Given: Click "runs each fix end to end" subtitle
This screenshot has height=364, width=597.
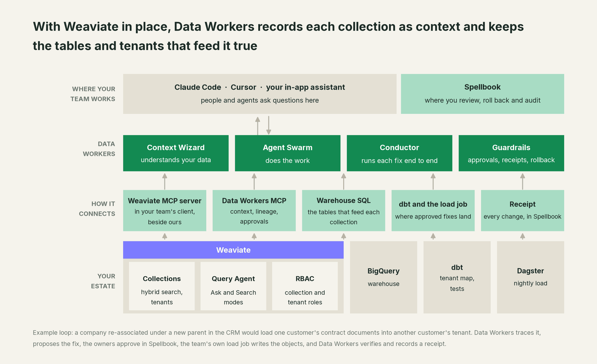Looking at the screenshot, I should click(x=399, y=161).
